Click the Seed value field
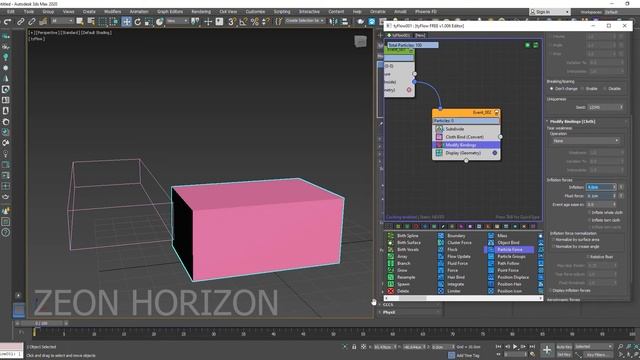Viewport: 640px width, 360px height. tap(606, 107)
